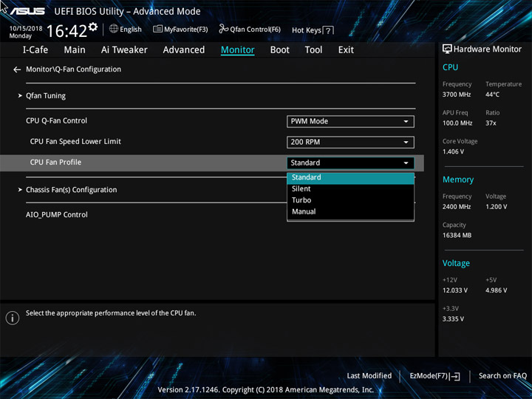
Task: Click the 37x ratio value
Action: coord(491,123)
